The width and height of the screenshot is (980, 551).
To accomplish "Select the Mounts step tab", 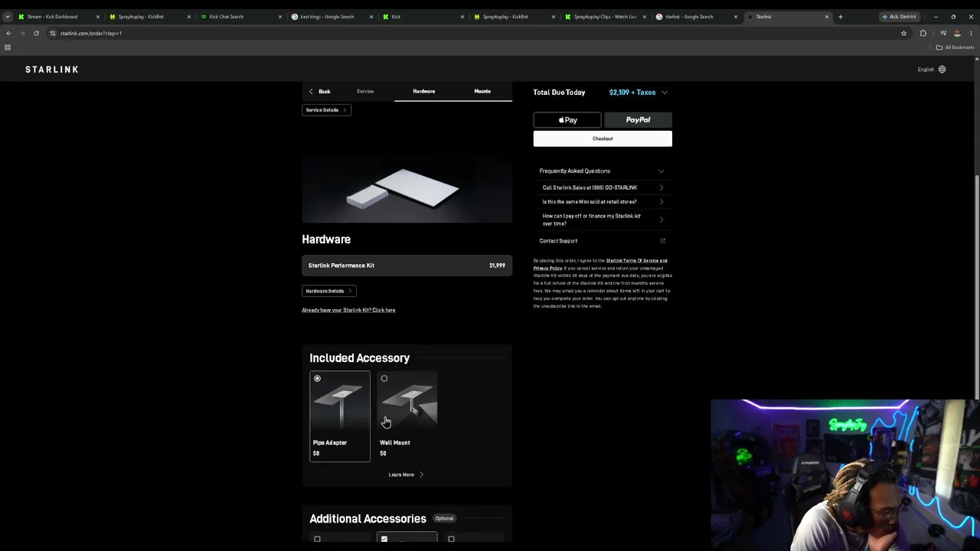I will 482,92.
